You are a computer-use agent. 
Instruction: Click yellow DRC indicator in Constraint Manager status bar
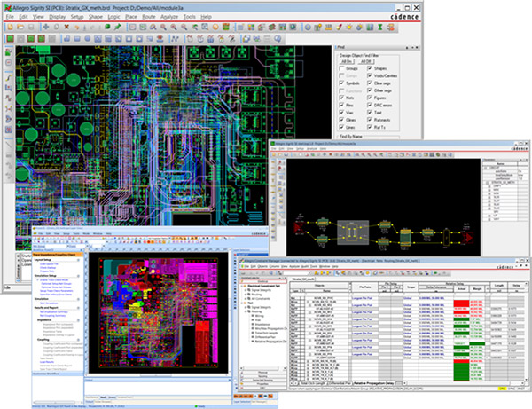[x=503, y=389]
